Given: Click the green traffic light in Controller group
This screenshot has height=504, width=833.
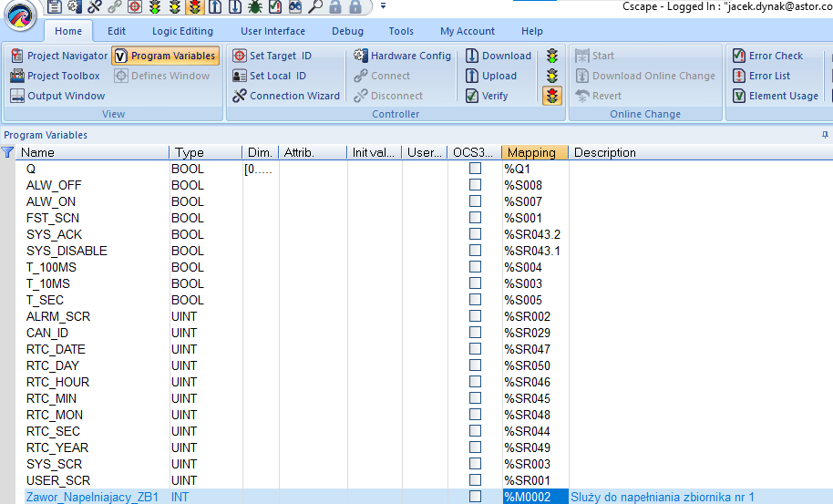Looking at the screenshot, I should 552,56.
